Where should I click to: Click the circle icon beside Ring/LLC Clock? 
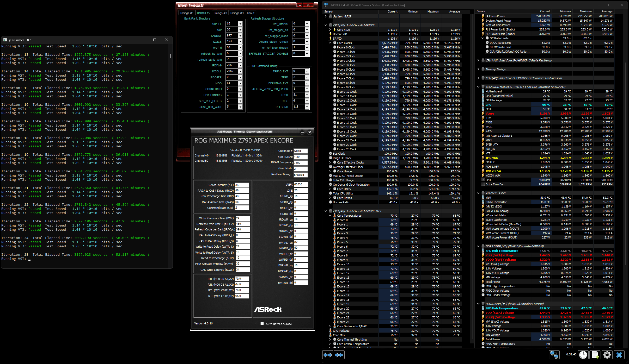tap(331, 158)
